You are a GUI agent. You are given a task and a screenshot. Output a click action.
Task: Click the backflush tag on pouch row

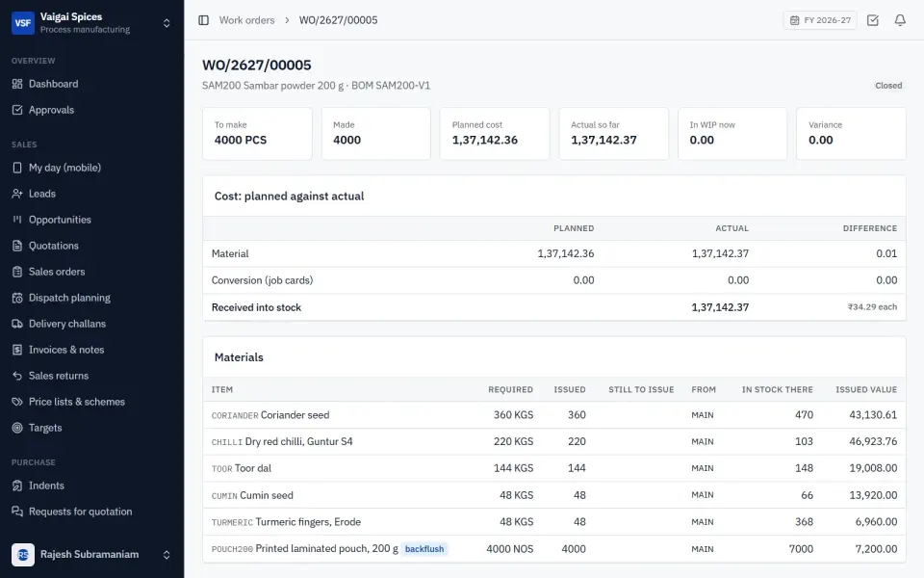point(424,549)
